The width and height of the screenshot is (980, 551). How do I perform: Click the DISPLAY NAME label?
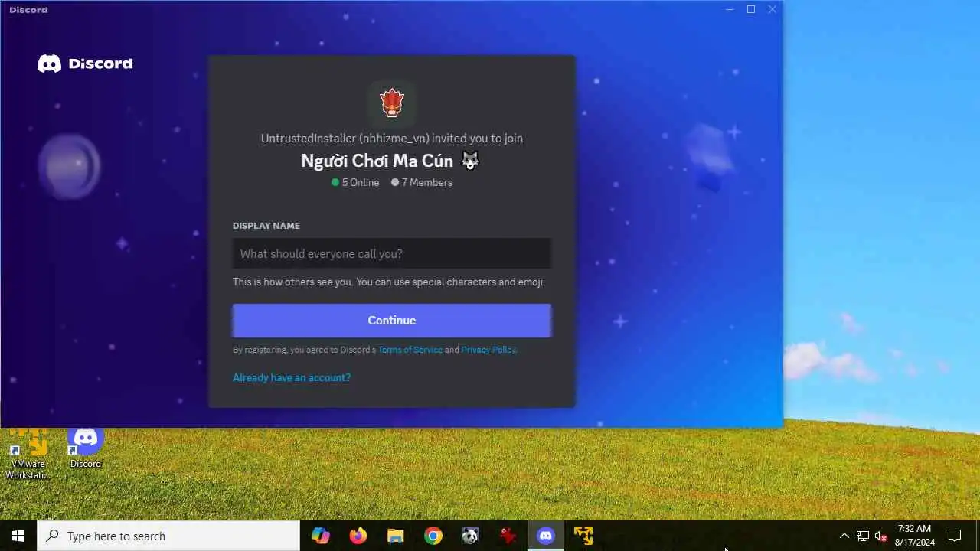click(x=266, y=226)
